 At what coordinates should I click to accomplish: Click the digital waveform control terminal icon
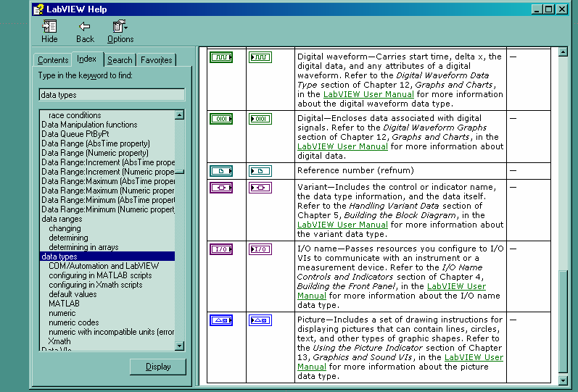pos(221,57)
